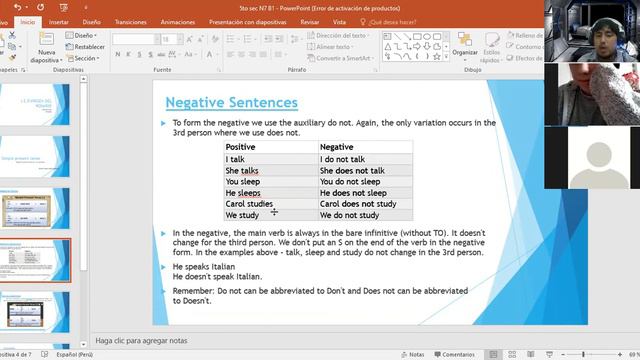This screenshot has width=640, height=360.
Task: Open the Diseño layout dropdown
Action: click(x=81, y=36)
